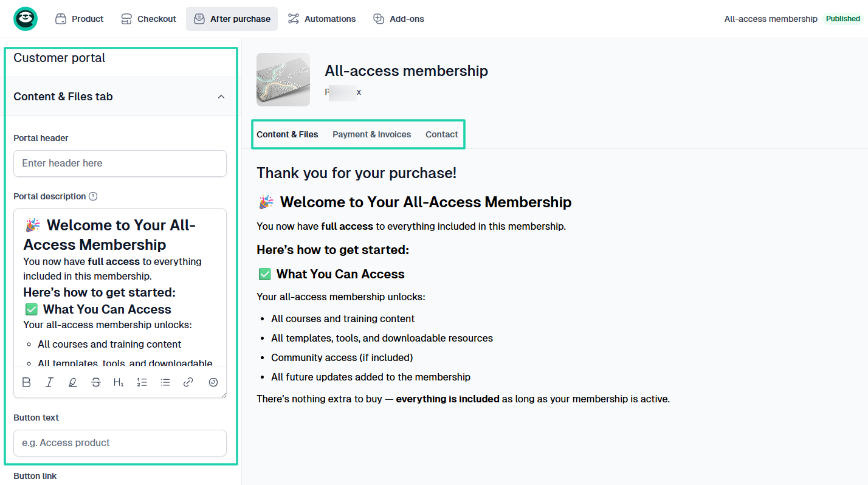The width and height of the screenshot is (868, 485).
Task: Collapse the Content & Files tab section
Action: coord(221,97)
